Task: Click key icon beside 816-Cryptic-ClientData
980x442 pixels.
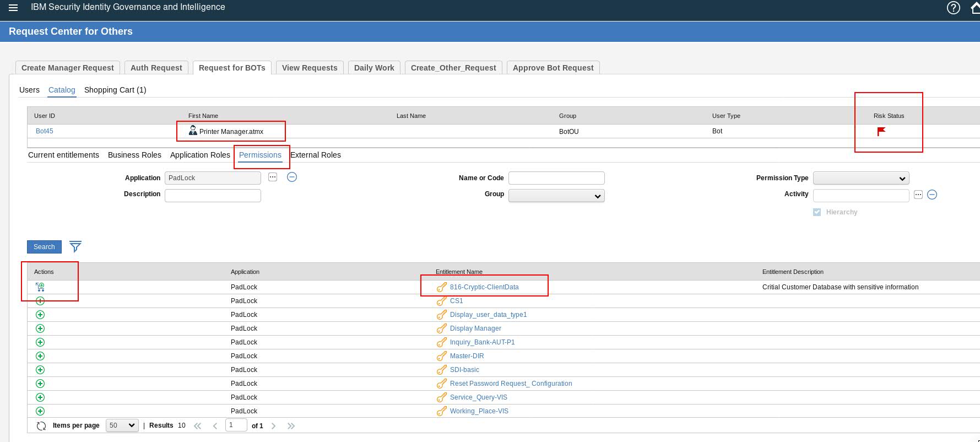Action: 441,287
